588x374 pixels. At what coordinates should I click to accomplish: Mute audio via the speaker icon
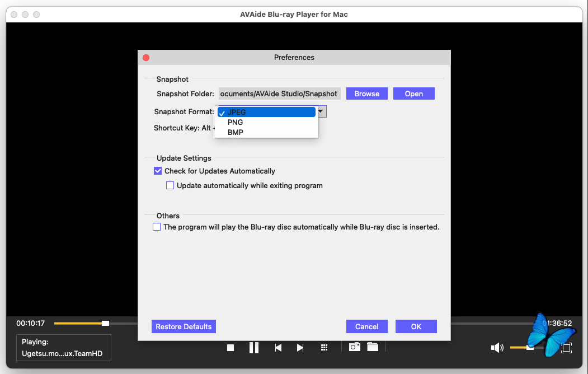497,348
